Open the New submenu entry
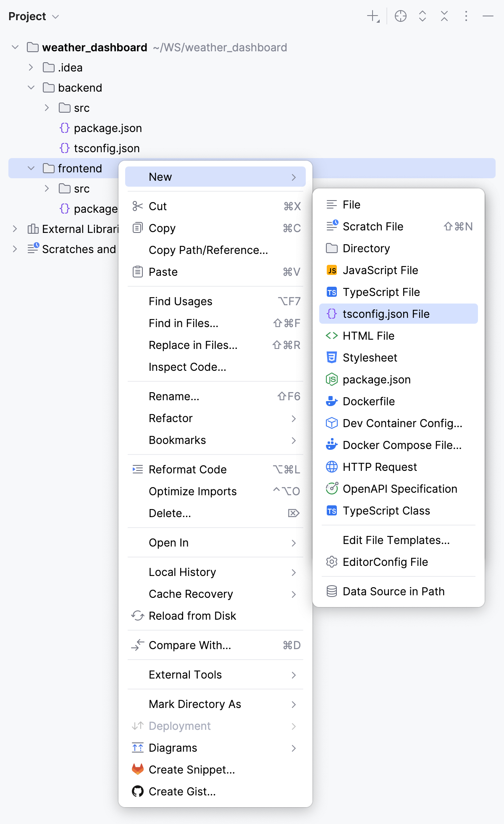504x824 pixels. (x=215, y=177)
